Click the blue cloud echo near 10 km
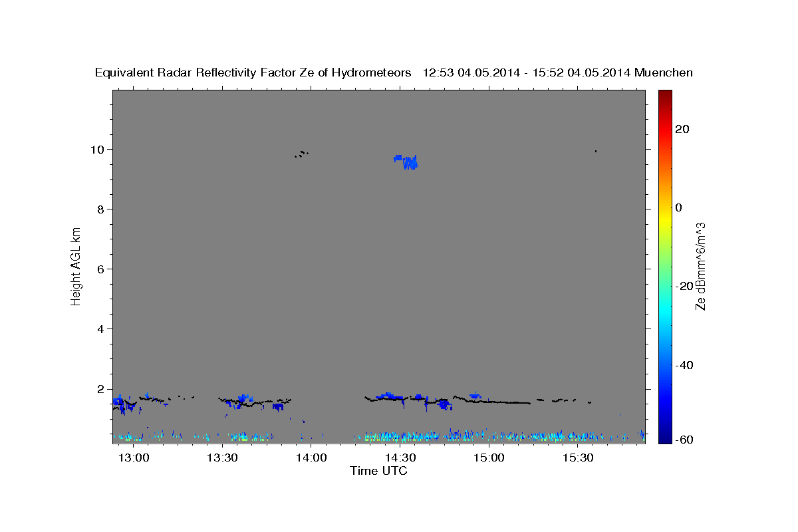Image resolution: width=798 pixels, height=532 pixels. point(406,162)
